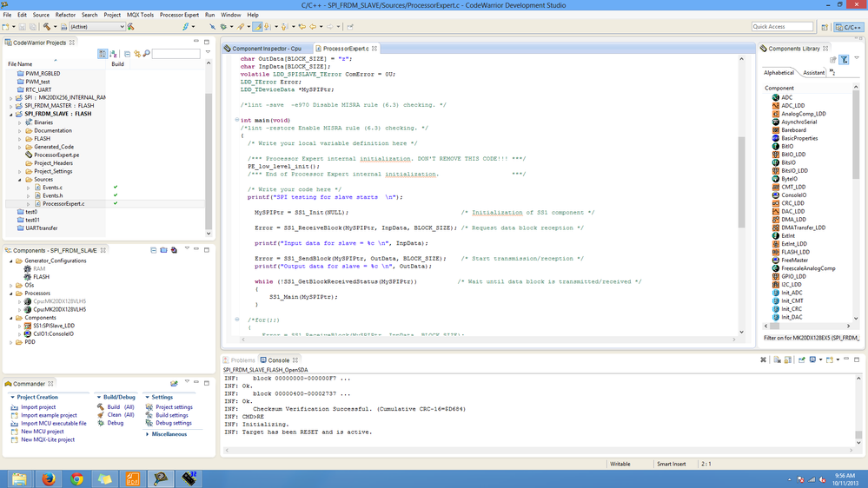
Task: Click the Commander panel folder toolbar icon
Action: coord(174,384)
